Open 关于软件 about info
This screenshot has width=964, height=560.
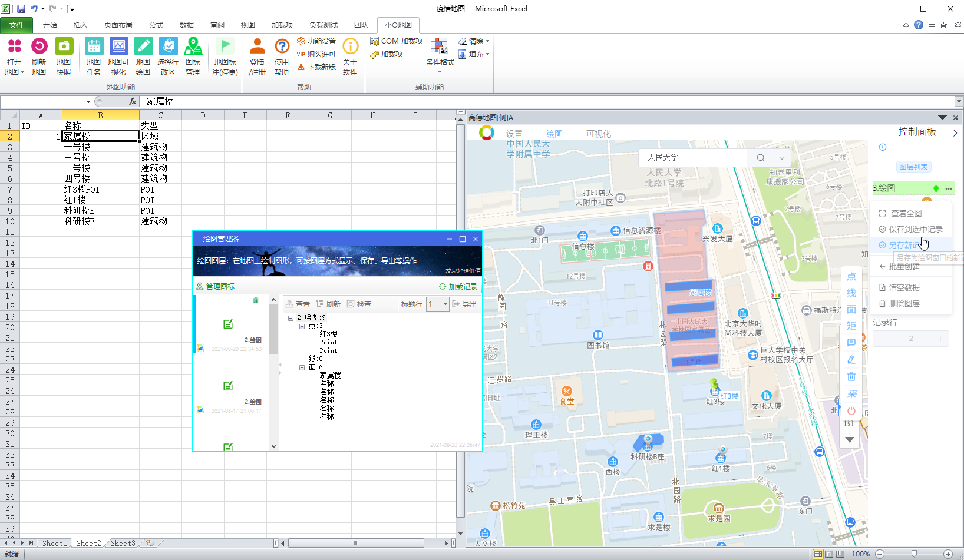350,57
